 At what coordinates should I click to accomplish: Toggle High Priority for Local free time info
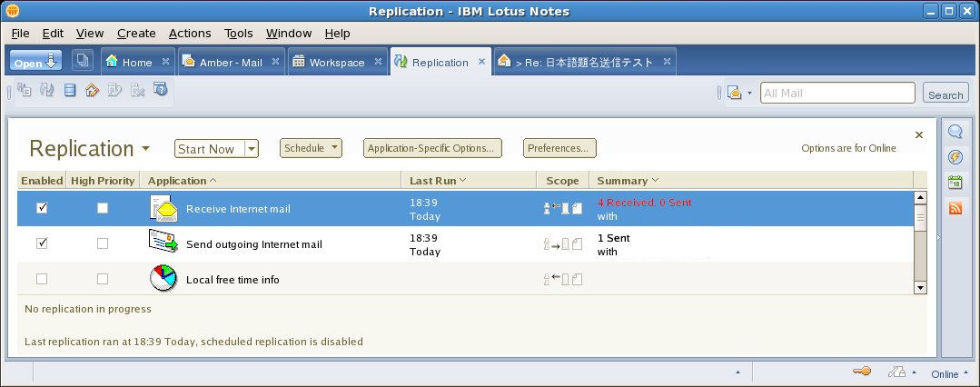coord(103,279)
